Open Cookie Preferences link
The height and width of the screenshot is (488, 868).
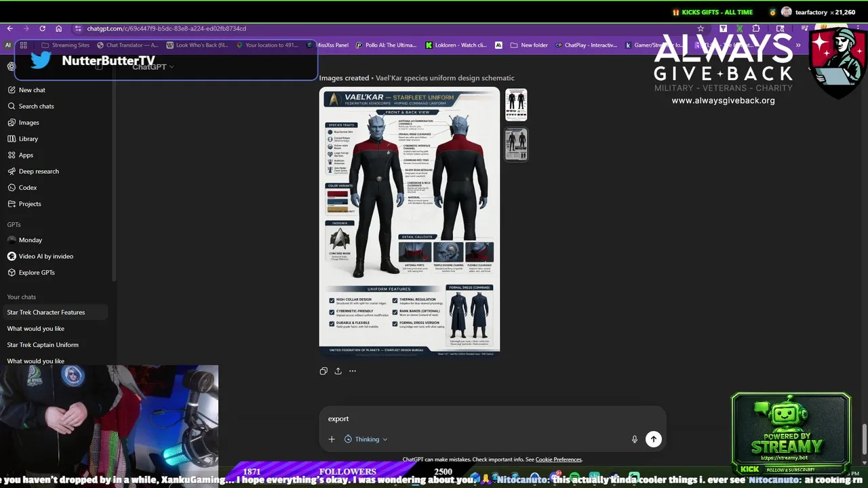tap(559, 460)
